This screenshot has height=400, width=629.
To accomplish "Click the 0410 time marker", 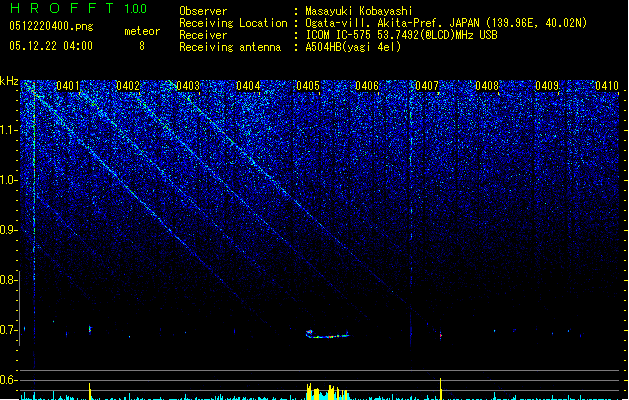I will tap(607, 86).
